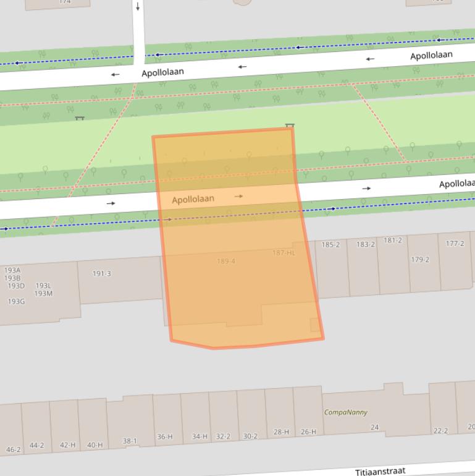Select house number 183-2
The height and width of the screenshot is (476, 475).
365,244
